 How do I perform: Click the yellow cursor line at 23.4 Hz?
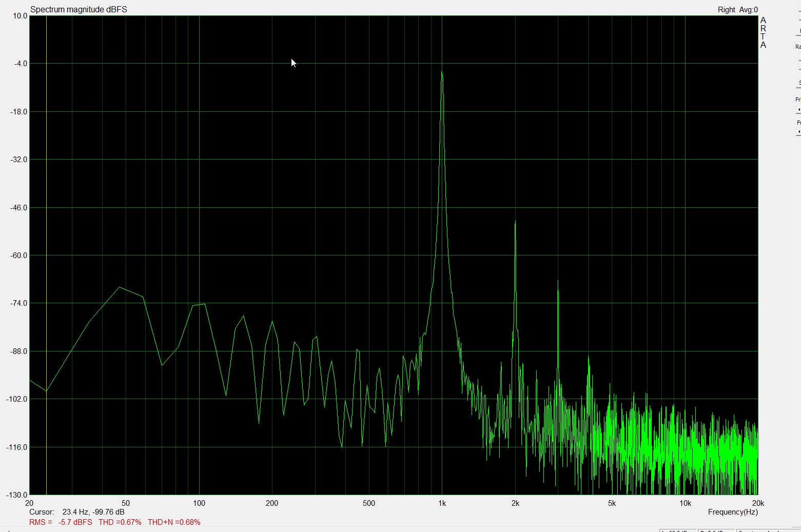(46, 255)
